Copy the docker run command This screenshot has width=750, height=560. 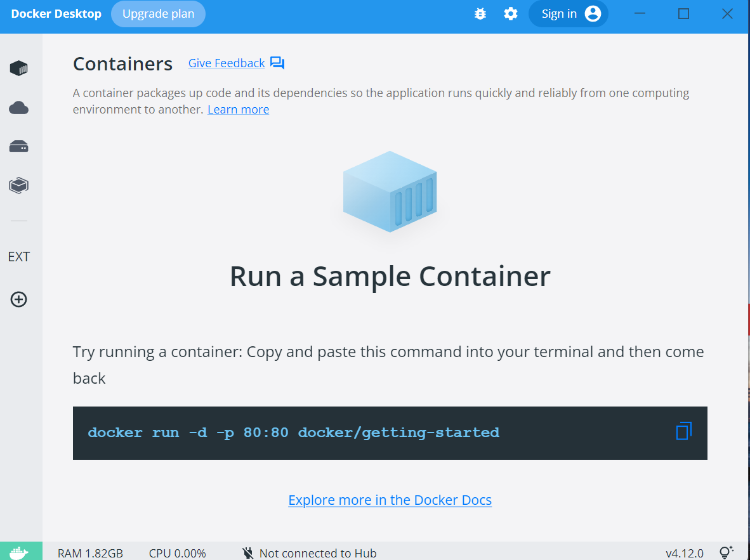(x=683, y=431)
